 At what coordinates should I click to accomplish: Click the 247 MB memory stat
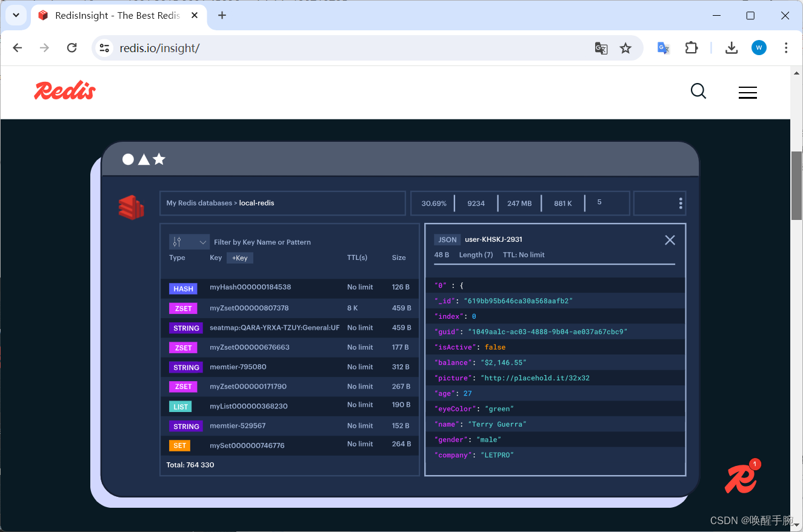pyautogui.click(x=519, y=203)
